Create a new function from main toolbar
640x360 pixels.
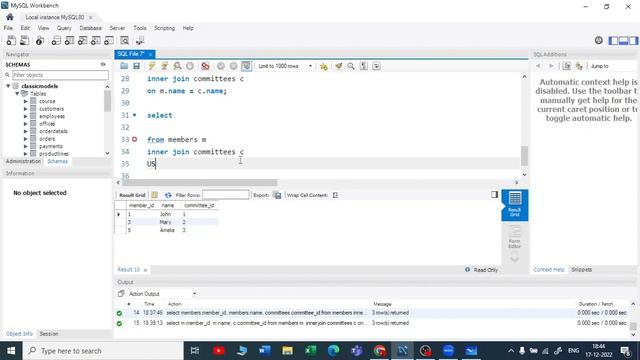point(109,40)
